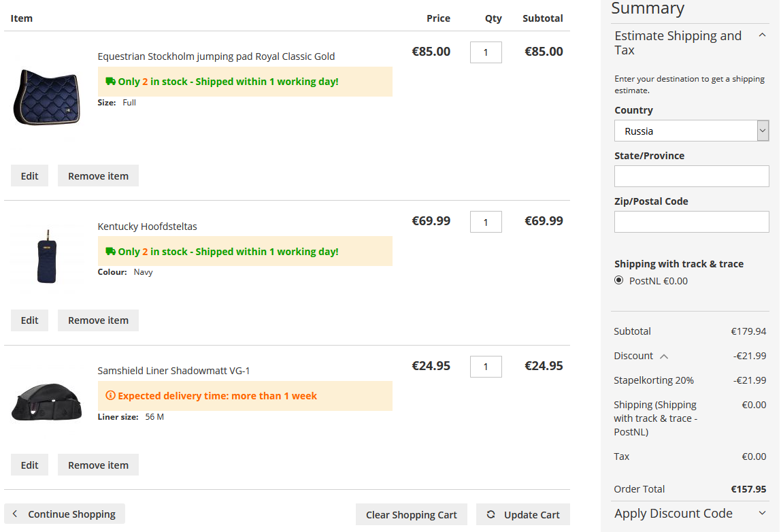Image resolution: width=781 pixels, height=532 pixels.
Task: Click the truck icon in Kentucky Hoofdsteltas stock notice
Action: (x=111, y=251)
